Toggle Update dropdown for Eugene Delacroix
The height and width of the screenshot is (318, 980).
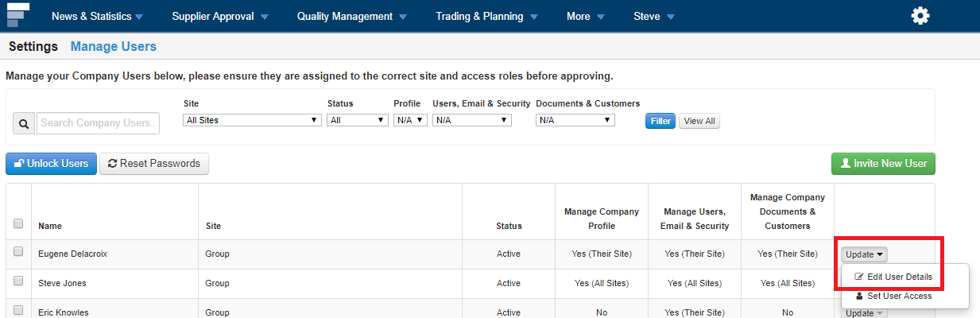click(x=865, y=254)
